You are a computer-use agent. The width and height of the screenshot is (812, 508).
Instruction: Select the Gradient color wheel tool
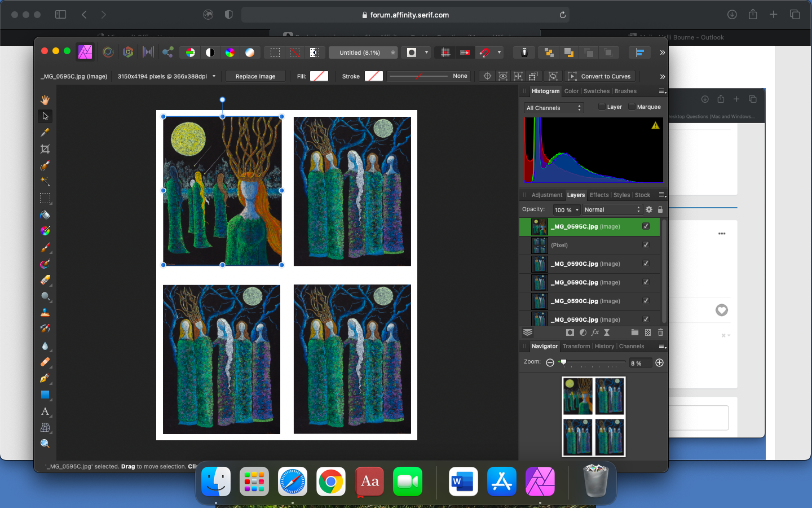point(45,231)
